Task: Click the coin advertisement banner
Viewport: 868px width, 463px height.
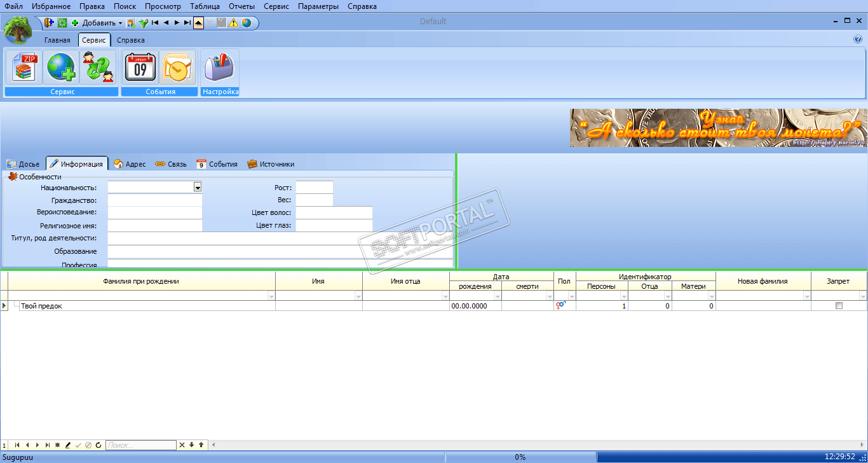Action: pyautogui.click(x=719, y=128)
